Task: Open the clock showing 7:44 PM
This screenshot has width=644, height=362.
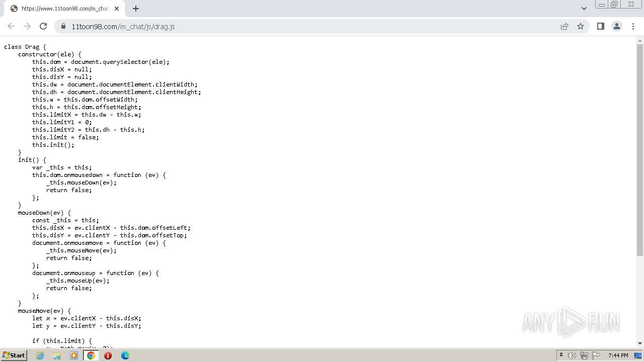Action: pyautogui.click(x=618, y=355)
